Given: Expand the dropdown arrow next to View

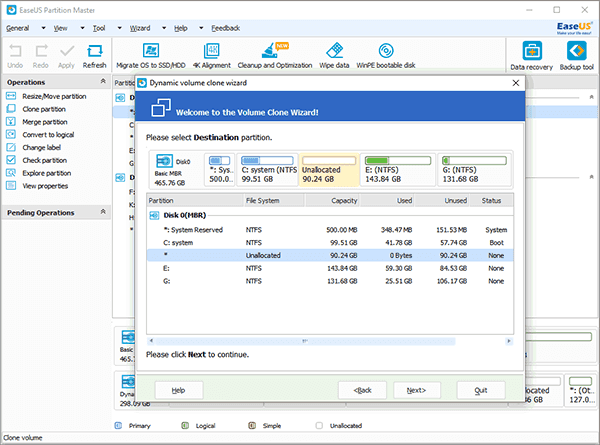Looking at the screenshot, I should click(82, 28).
